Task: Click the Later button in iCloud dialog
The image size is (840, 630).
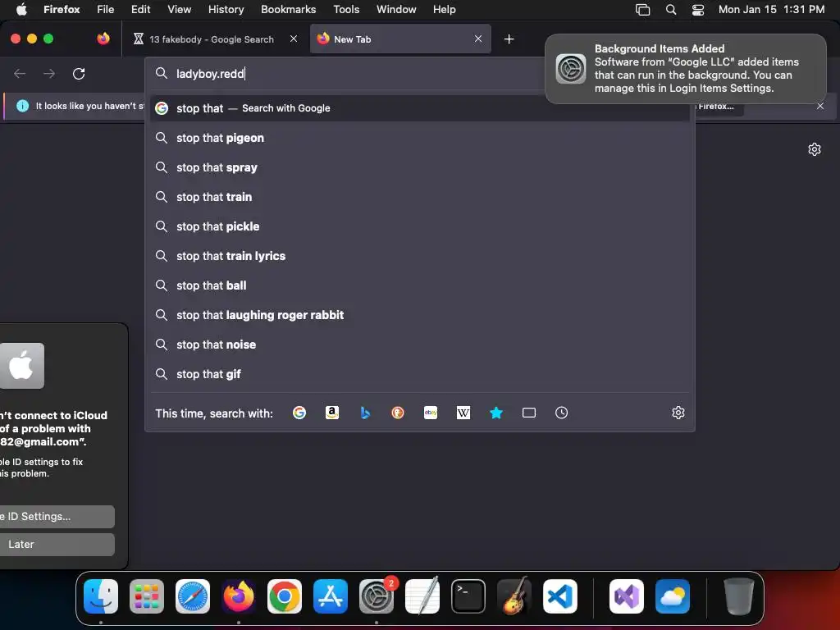Action: tap(57, 545)
